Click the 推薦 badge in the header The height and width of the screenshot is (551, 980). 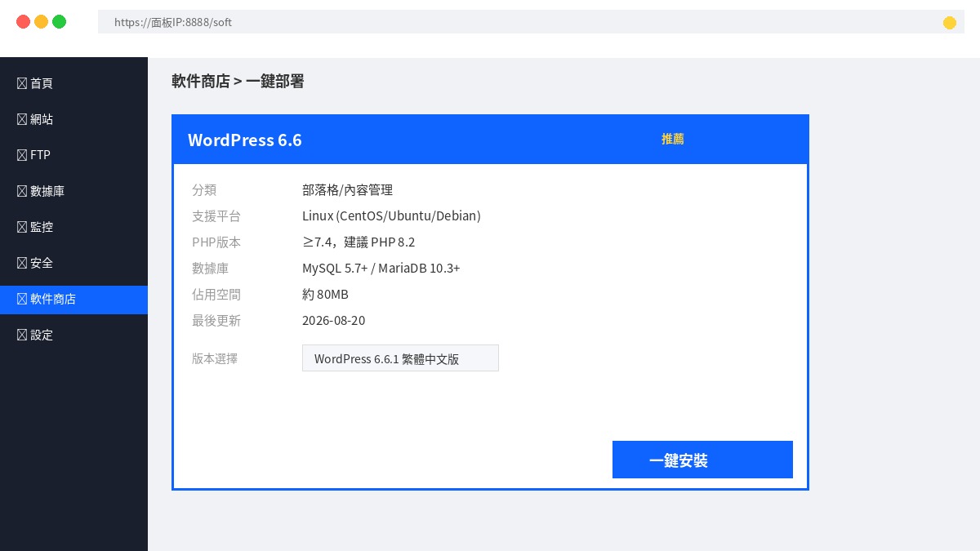pyautogui.click(x=673, y=140)
